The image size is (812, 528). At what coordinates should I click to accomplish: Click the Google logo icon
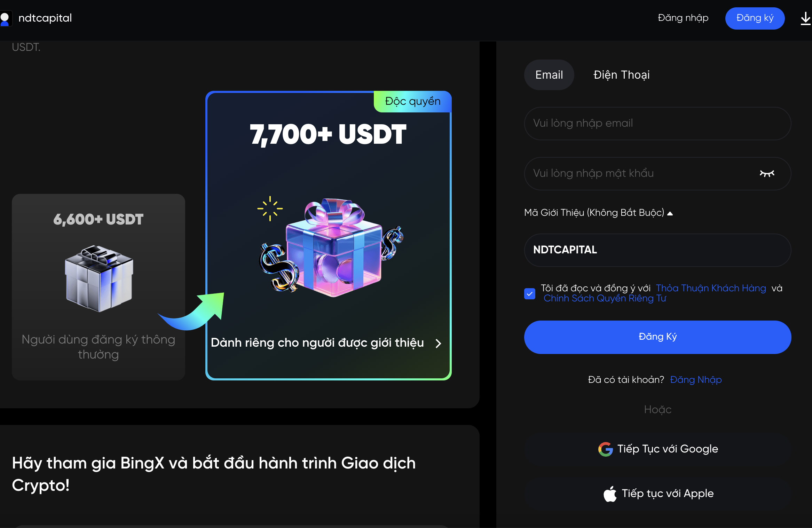[605, 449]
